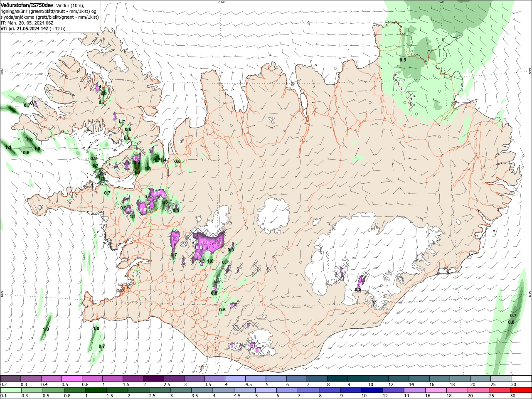
Task: Pick upper legend swatch for 4.5
Action: [255, 379]
